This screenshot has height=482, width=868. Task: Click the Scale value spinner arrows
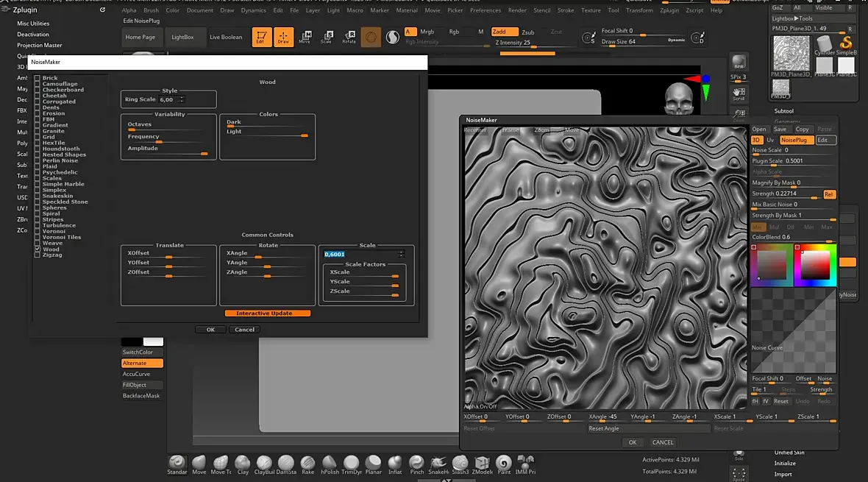(x=401, y=254)
